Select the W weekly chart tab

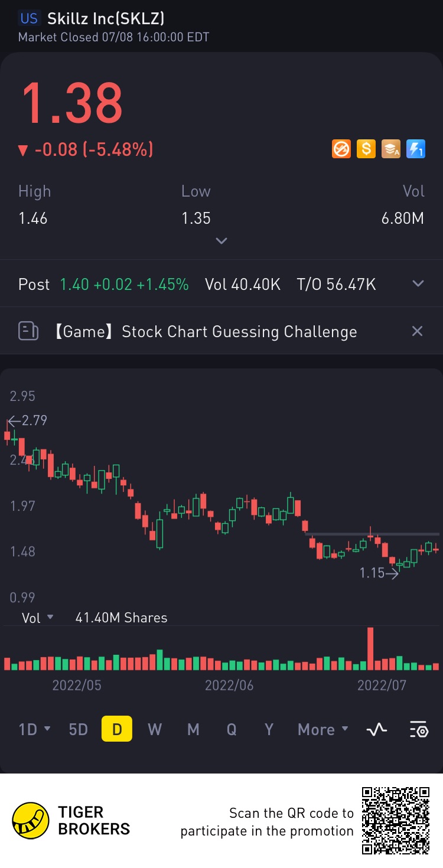(155, 729)
